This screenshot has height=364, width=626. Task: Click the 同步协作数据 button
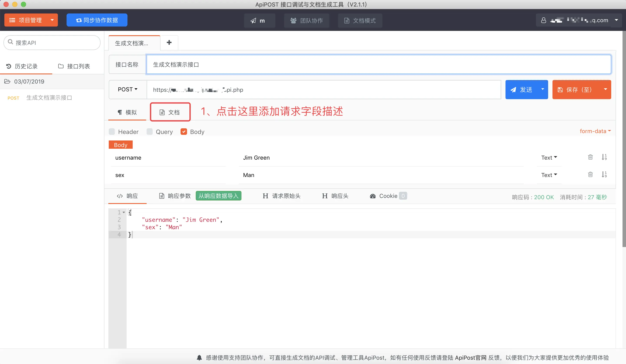97,20
